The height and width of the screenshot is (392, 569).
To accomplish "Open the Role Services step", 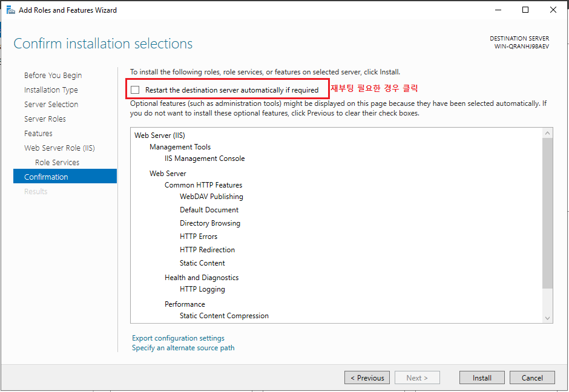I will pyautogui.click(x=57, y=163).
